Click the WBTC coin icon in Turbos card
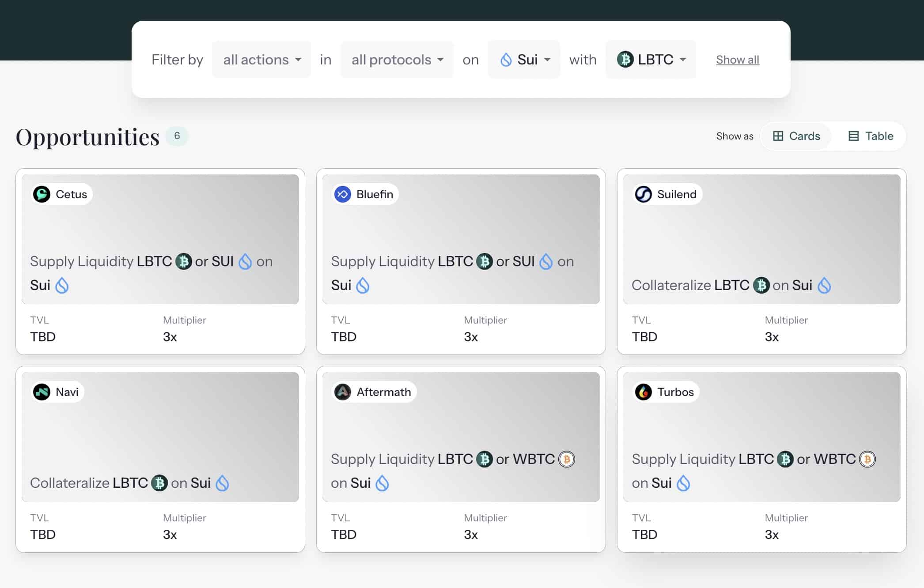 pyautogui.click(x=867, y=459)
